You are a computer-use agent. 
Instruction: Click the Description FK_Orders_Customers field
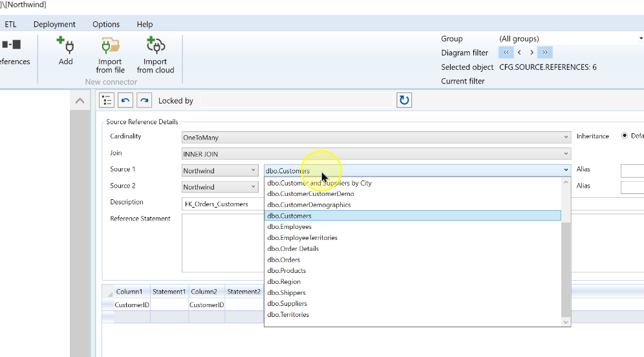click(x=222, y=204)
